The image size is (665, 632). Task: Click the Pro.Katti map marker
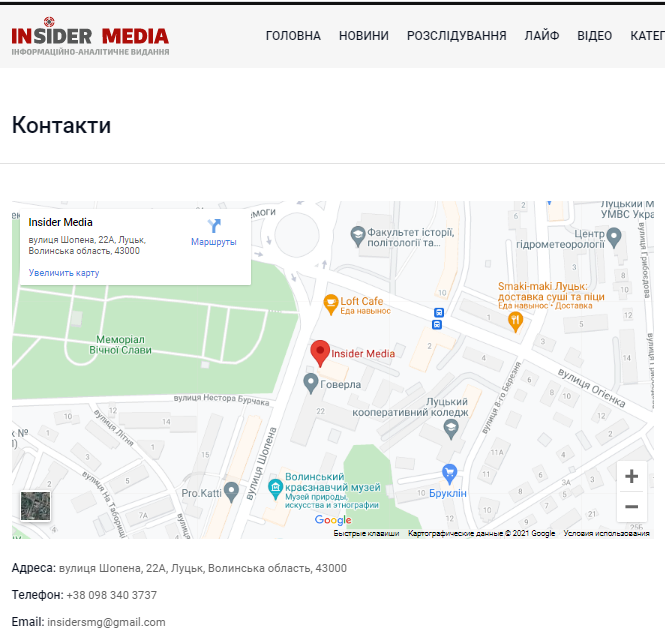(232, 491)
